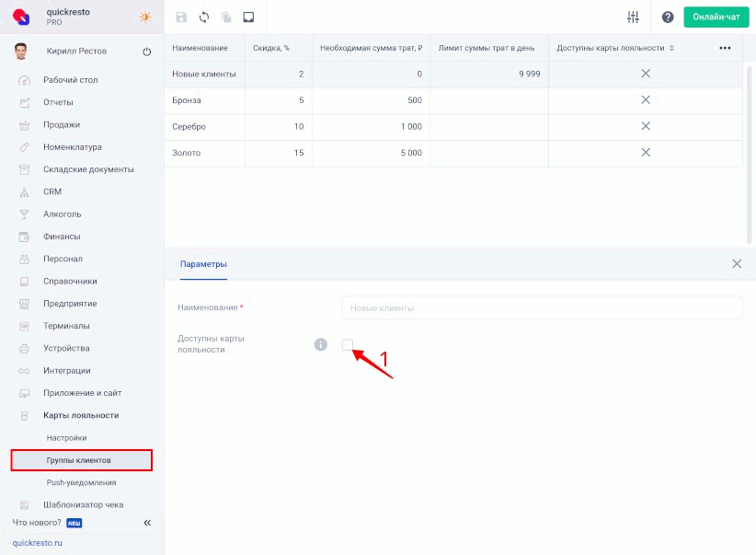756x555 pixels.
Task: Open Продажи section in sidebar
Action: click(62, 124)
